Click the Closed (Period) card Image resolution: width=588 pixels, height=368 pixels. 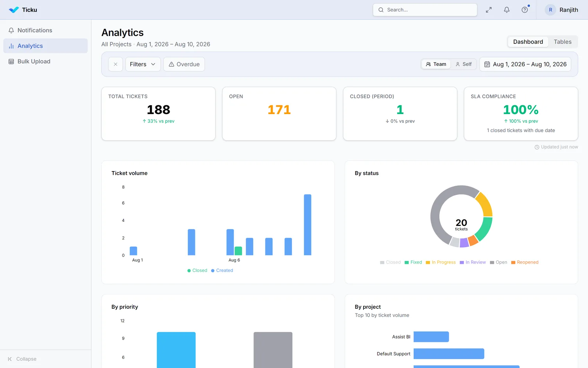pos(400,114)
